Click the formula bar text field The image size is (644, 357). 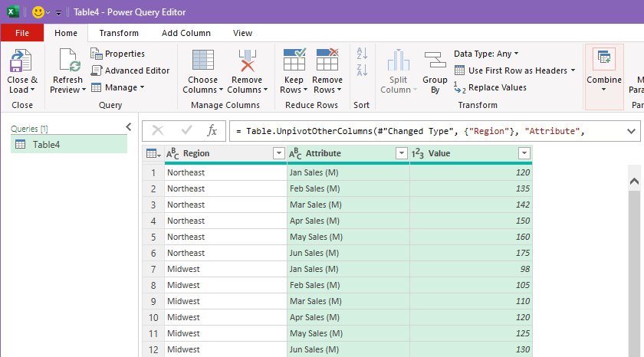[427, 131]
